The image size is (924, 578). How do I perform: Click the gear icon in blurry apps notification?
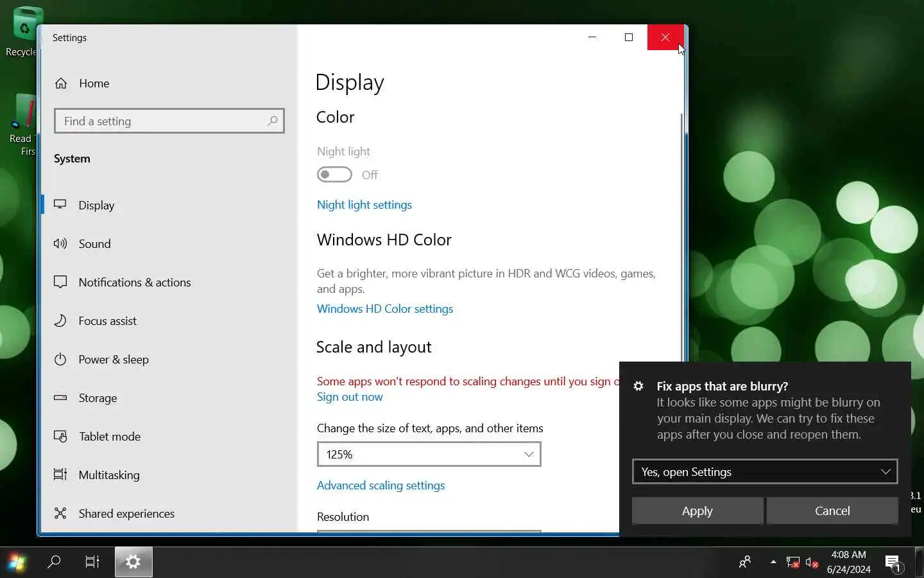pyautogui.click(x=638, y=386)
